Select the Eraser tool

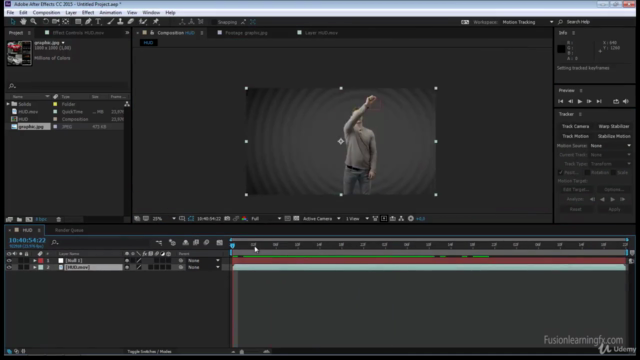131,22
